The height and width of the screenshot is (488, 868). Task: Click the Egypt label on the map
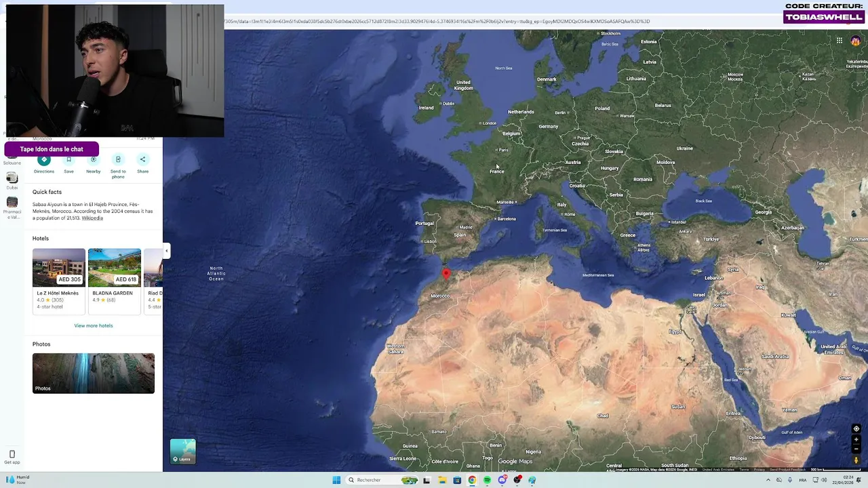pyautogui.click(x=675, y=331)
